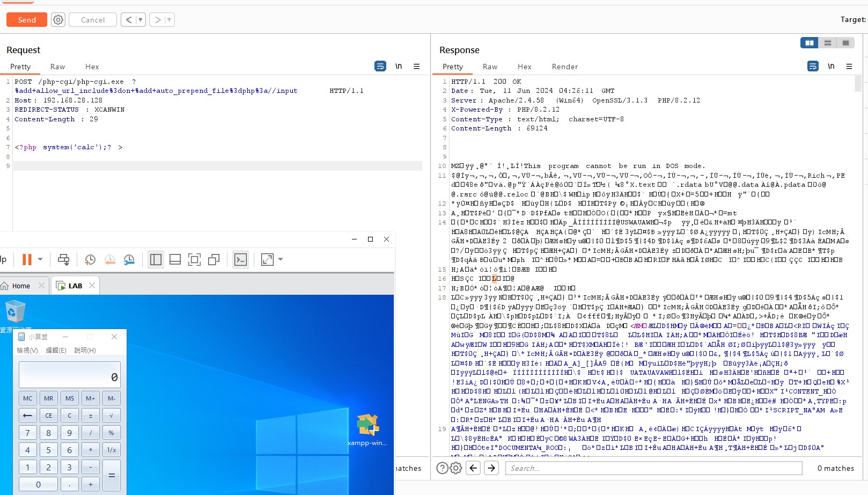Click VMware pause/suspend VM button

27,260
